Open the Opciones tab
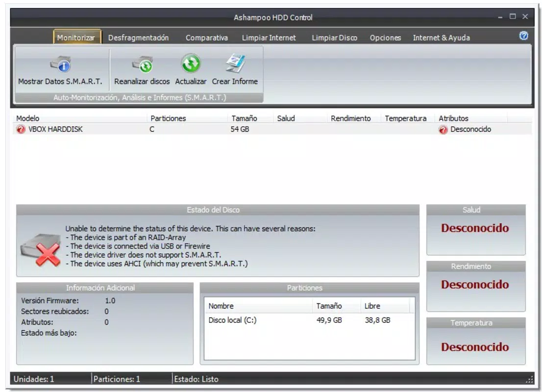Viewport: 542px width, 392px height. point(385,38)
